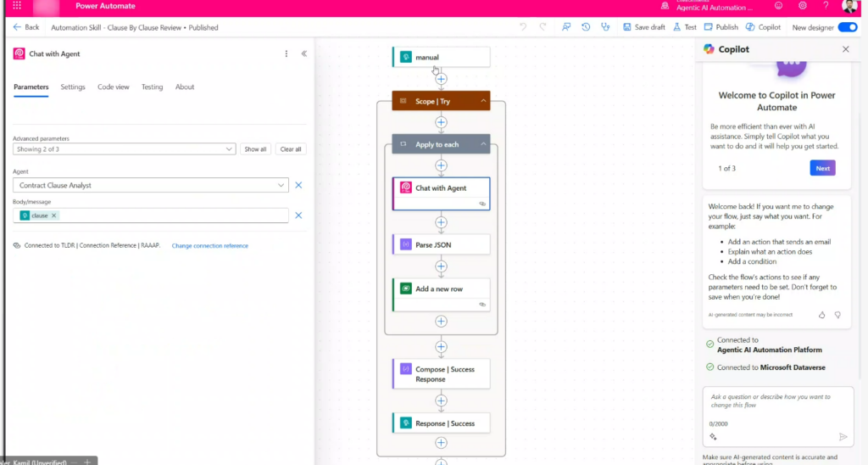Click the Show all button

click(255, 149)
